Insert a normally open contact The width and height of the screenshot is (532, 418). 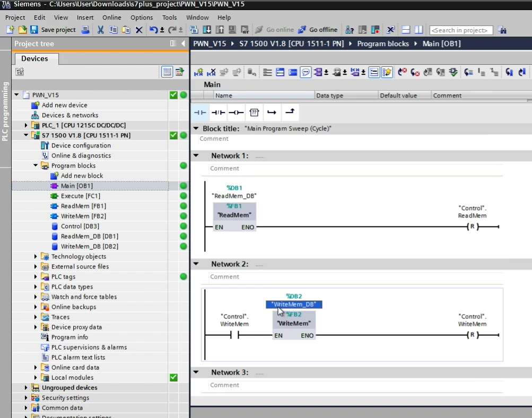click(200, 112)
